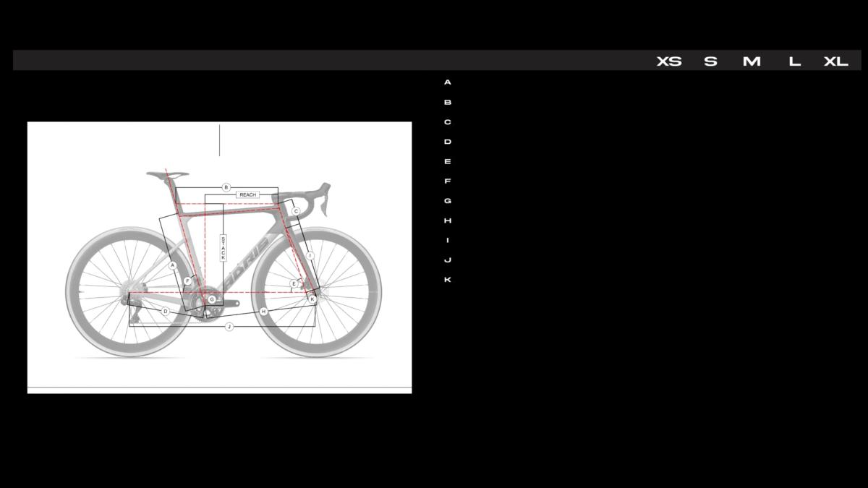Viewport: 868px width, 488px height.
Task: Click circled marker I on the fork
Action: tap(310, 256)
